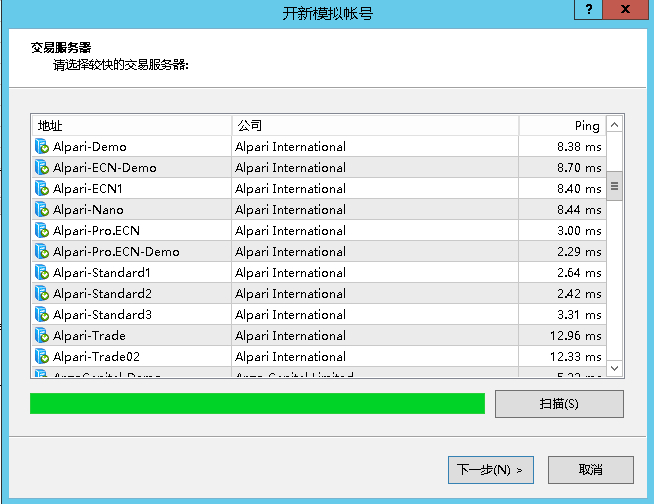Click the server icon beside Alpari-Trade02
The image size is (654, 504).
42,356
